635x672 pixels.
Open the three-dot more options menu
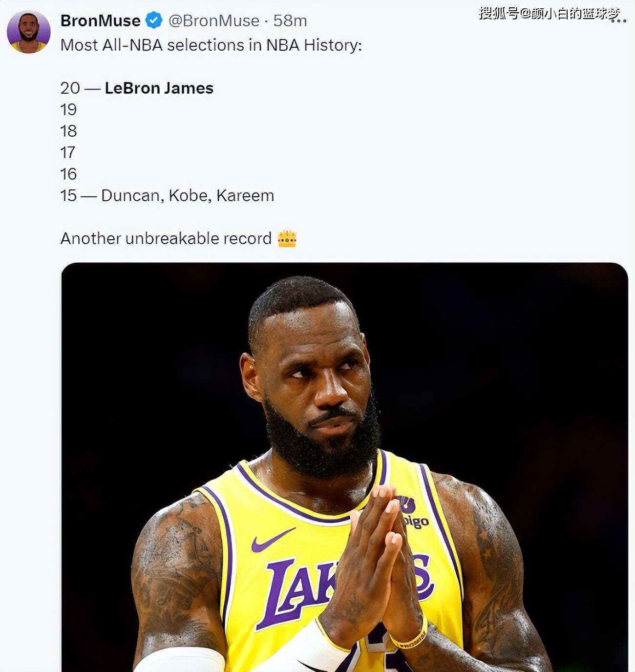click(x=618, y=21)
